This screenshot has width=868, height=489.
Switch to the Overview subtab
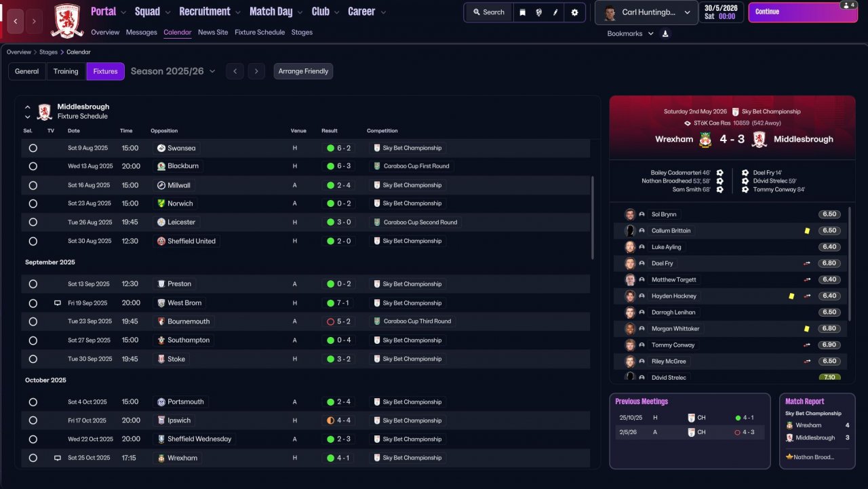(105, 33)
